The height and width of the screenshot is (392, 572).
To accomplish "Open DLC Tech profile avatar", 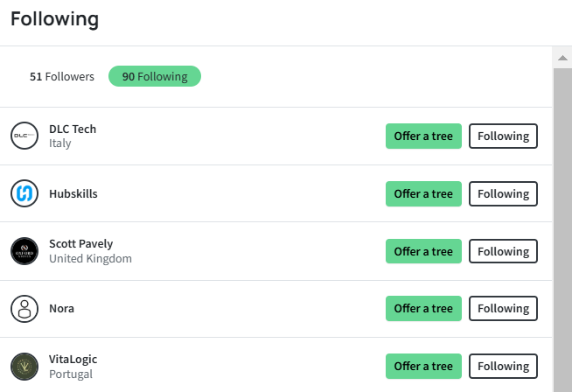I will [24, 136].
